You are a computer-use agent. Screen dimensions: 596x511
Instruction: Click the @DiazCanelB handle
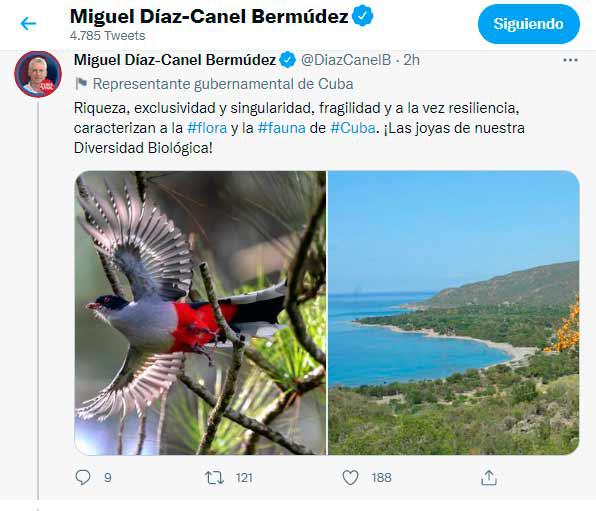[346, 60]
